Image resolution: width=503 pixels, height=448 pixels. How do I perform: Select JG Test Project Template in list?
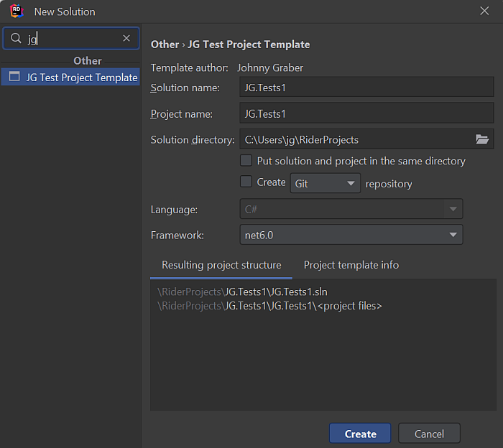tap(70, 77)
